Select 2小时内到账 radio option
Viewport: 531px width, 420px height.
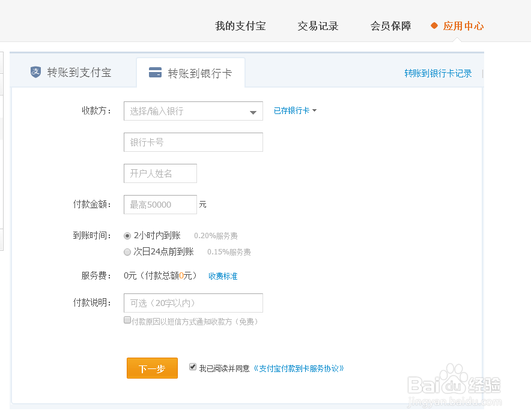pos(127,236)
